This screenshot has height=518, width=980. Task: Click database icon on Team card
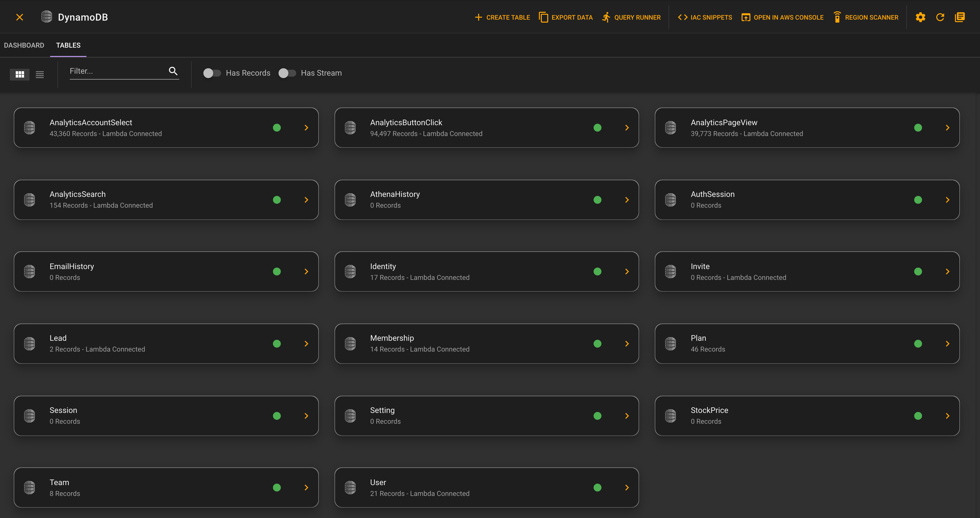pos(30,488)
